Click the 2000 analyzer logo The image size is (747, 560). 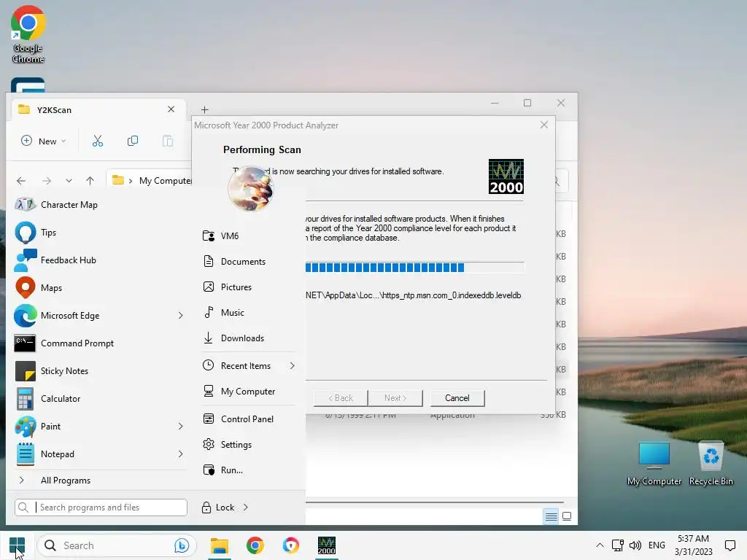coord(506,176)
